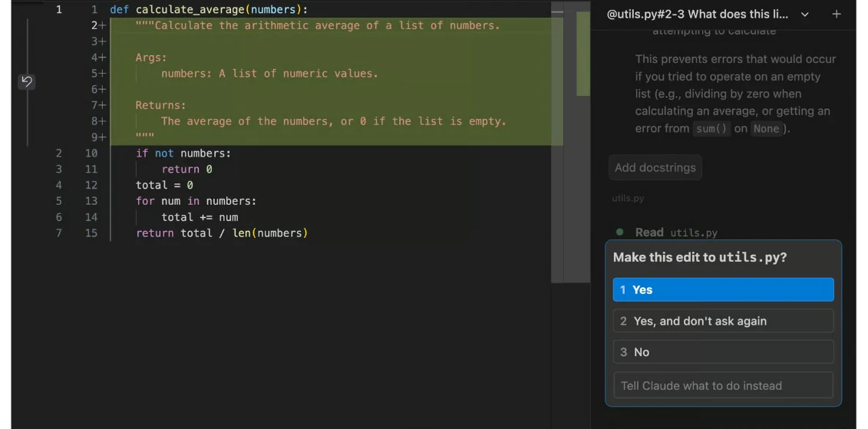The image size is (868, 429).
Task: Click the utils.py label under Add docstrings
Action: click(x=628, y=198)
